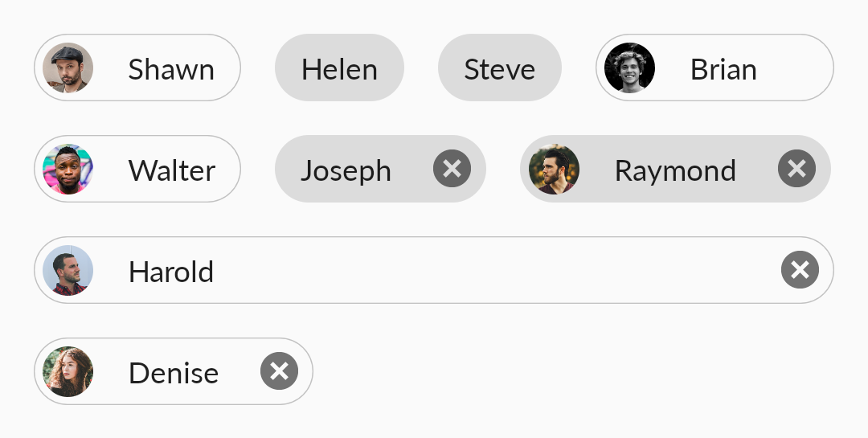Remove the Raymond chip using its X icon
The height and width of the screenshot is (438, 868).
pyautogui.click(x=796, y=168)
